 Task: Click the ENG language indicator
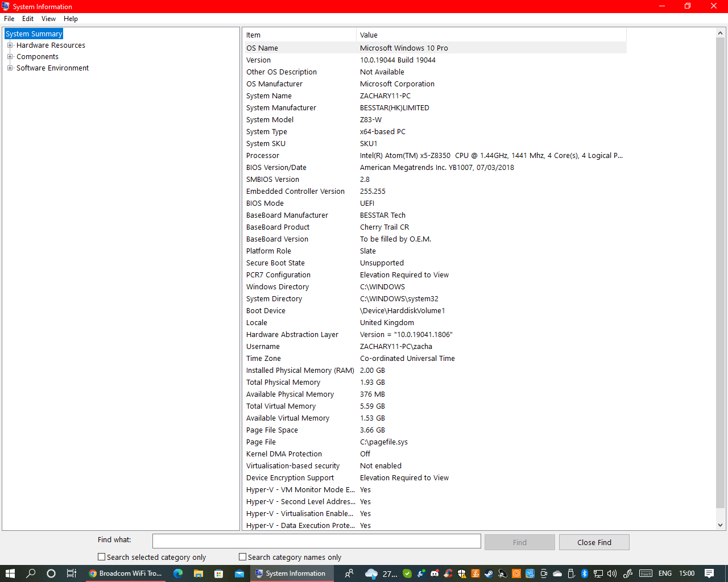(x=665, y=573)
